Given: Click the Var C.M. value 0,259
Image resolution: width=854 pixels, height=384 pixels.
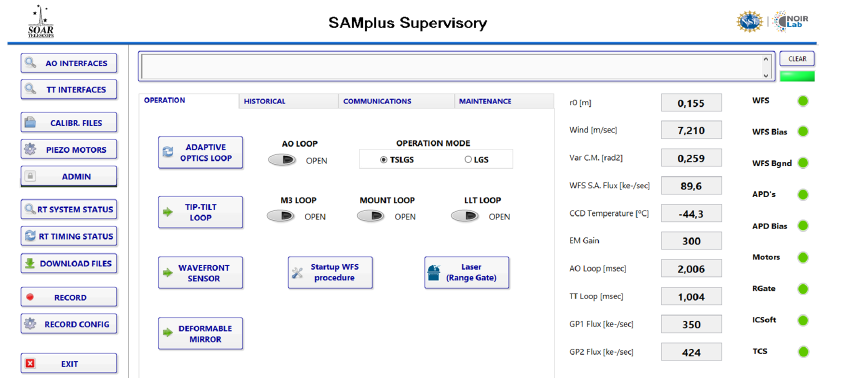Looking at the screenshot, I should 691,158.
